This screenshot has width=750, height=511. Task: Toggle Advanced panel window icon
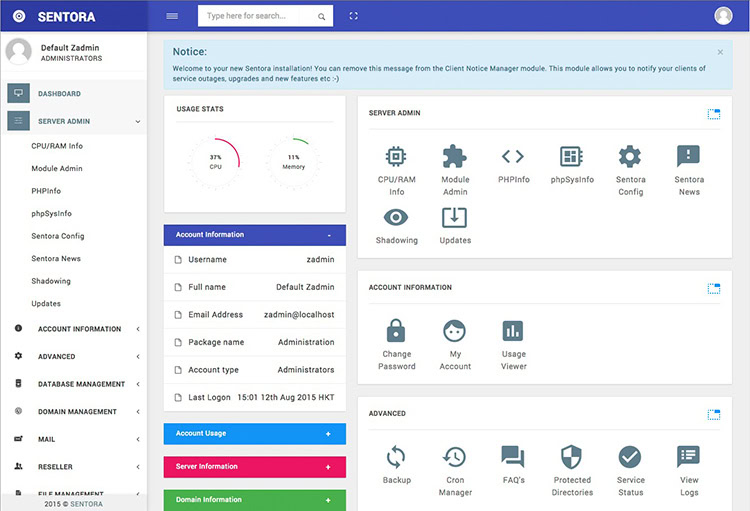[714, 414]
